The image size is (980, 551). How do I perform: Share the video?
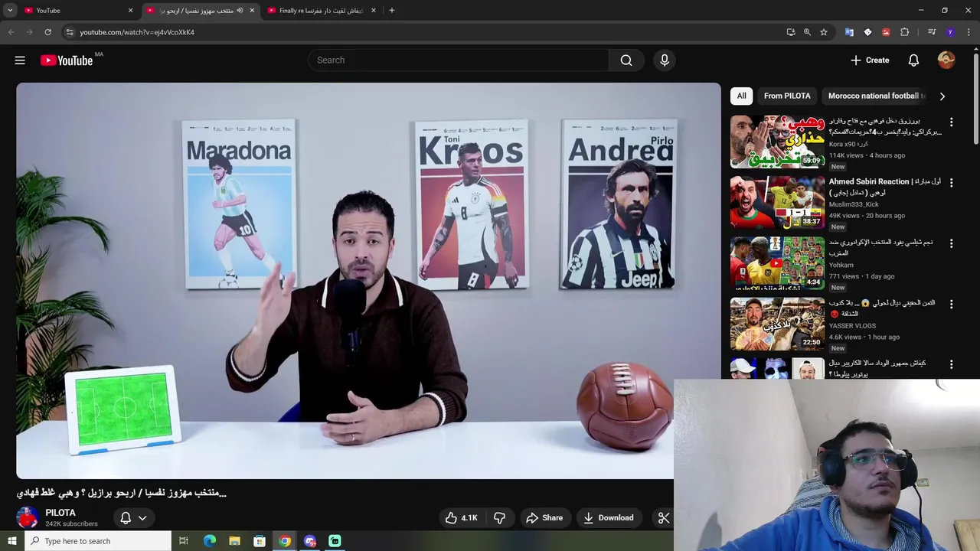(544, 518)
